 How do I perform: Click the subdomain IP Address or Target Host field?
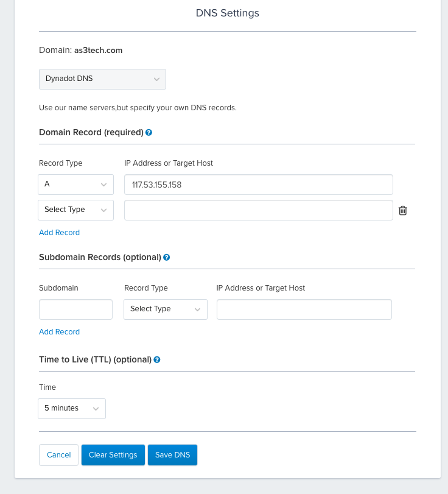click(304, 309)
